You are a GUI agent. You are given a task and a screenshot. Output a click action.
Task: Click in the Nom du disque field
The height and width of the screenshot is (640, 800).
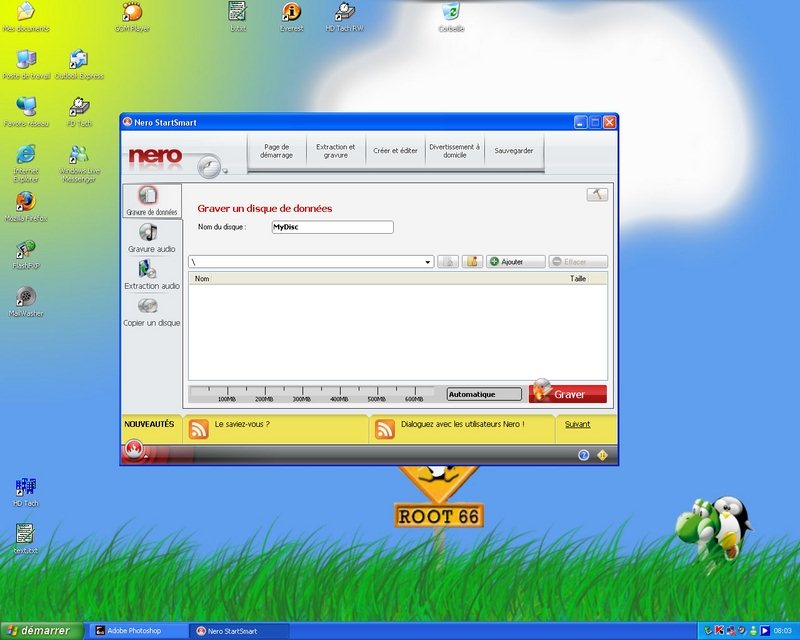tap(333, 227)
